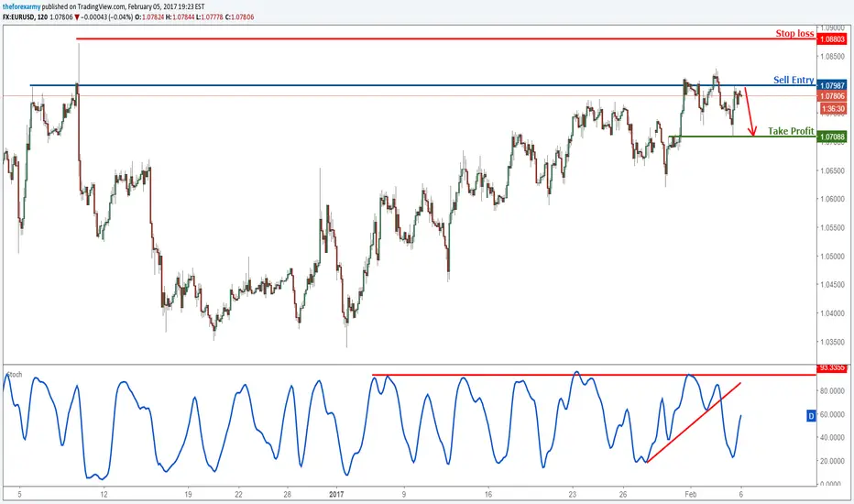Click the red "Stop loss" text label

794,33
